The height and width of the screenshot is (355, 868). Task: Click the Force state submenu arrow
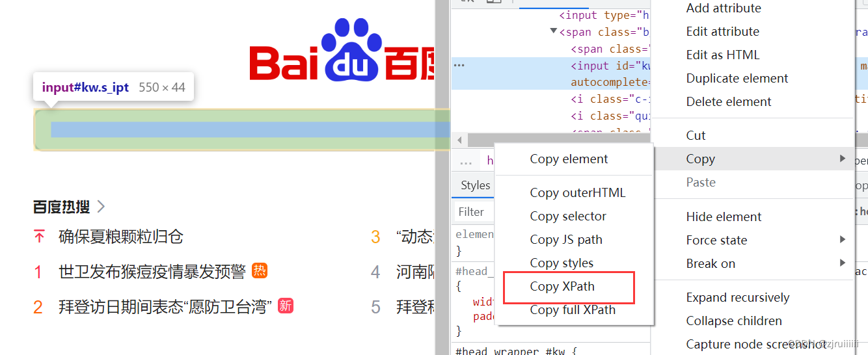coord(843,240)
